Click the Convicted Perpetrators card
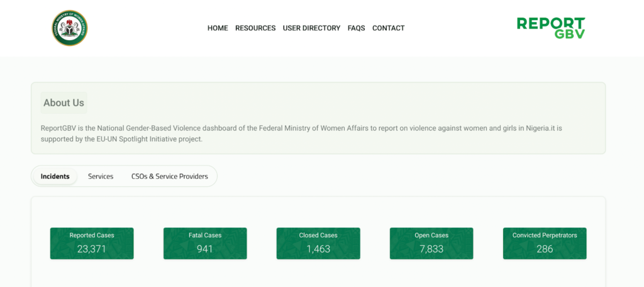The height and width of the screenshot is (287, 644). (545, 244)
